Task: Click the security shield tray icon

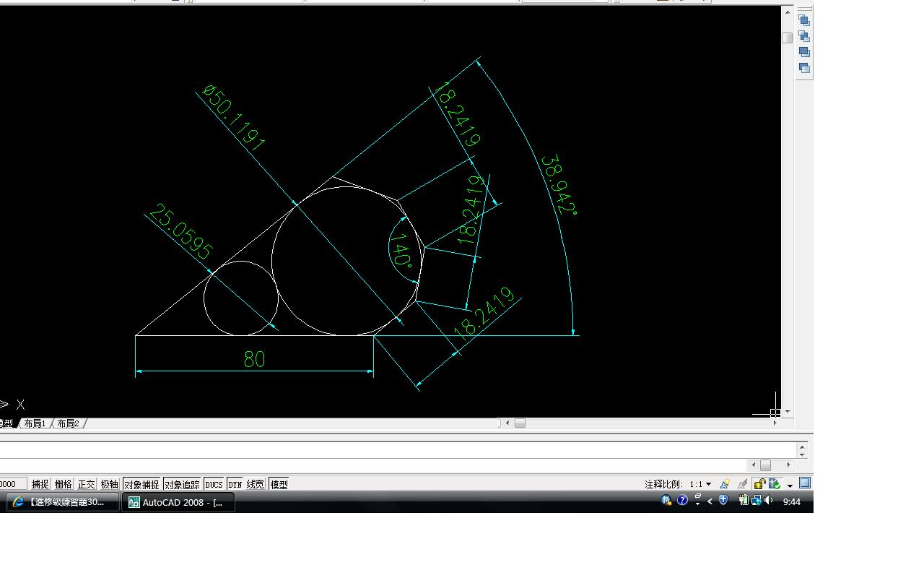Action: pyautogui.click(x=723, y=500)
